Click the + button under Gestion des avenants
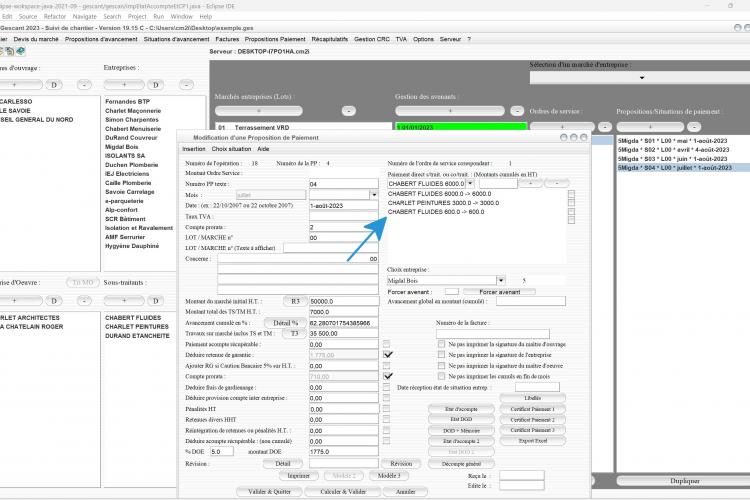The height and width of the screenshot is (500, 750). point(450,111)
